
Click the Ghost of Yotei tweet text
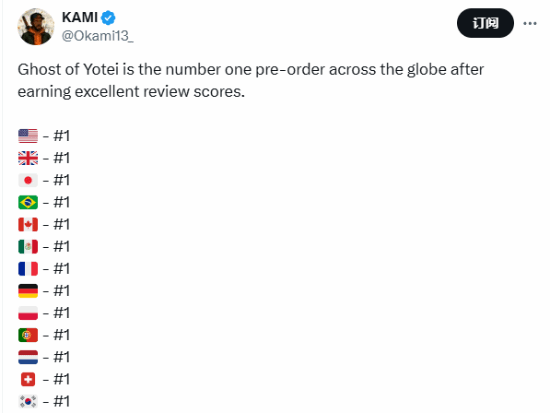coord(251,80)
